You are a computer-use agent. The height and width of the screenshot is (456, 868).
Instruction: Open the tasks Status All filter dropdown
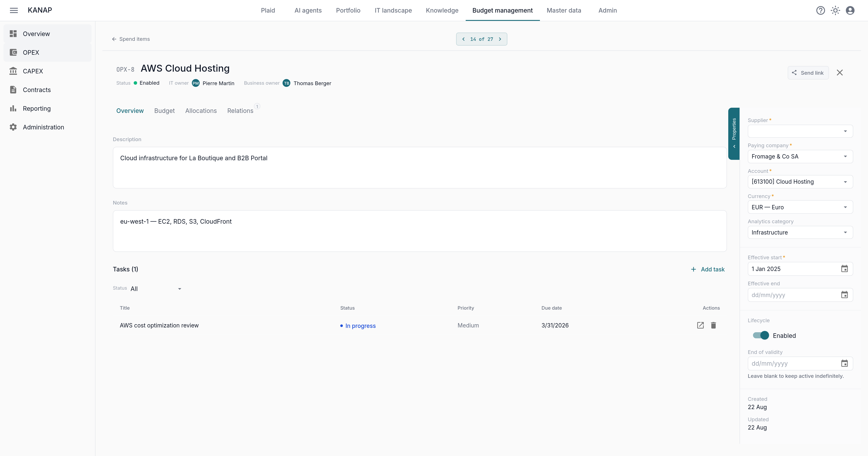pyautogui.click(x=156, y=289)
